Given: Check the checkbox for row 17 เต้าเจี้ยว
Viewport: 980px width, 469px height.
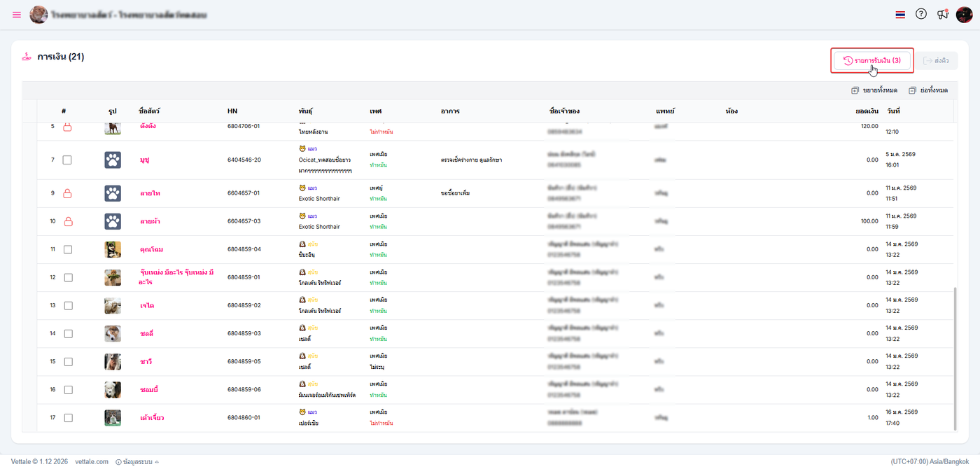Looking at the screenshot, I should tap(68, 418).
